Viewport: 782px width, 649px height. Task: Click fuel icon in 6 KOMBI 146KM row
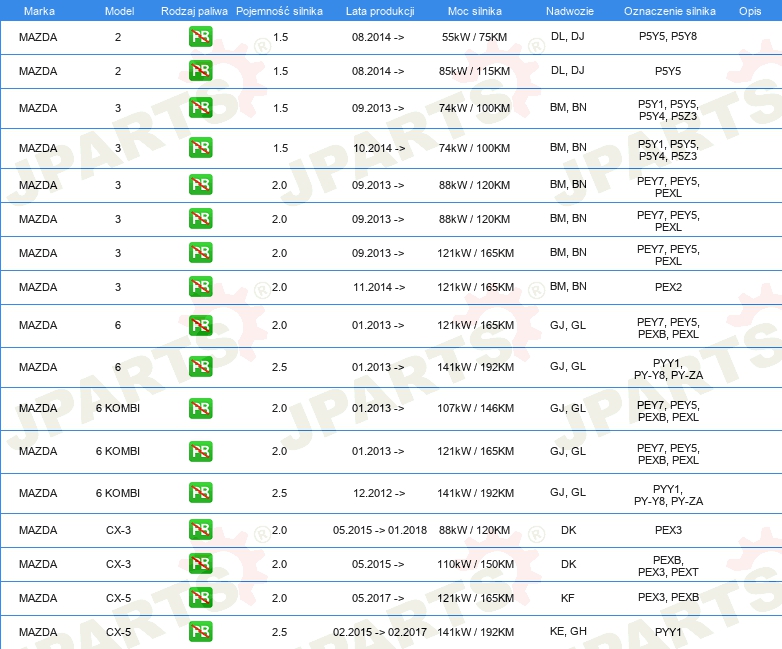200,408
